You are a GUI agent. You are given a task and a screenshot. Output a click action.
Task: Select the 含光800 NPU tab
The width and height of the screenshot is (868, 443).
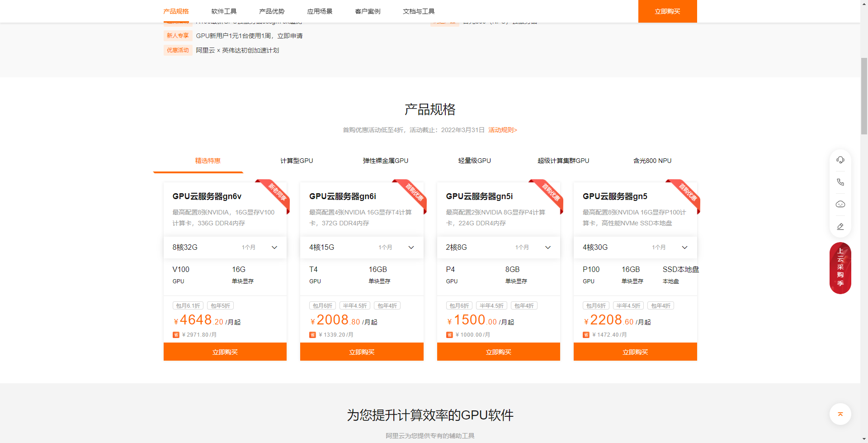(x=652, y=161)
